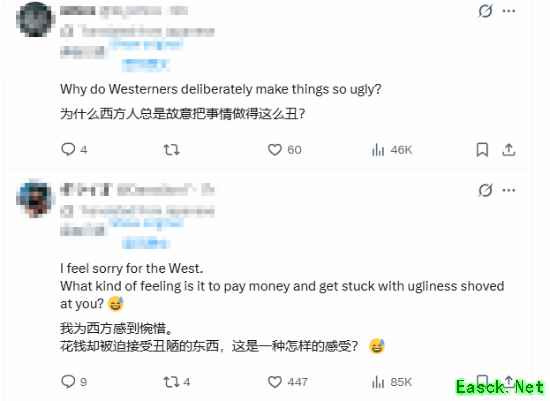Select text 'I feel sorry for the West'
The image size is (550, 401).
tap(131, 268)
